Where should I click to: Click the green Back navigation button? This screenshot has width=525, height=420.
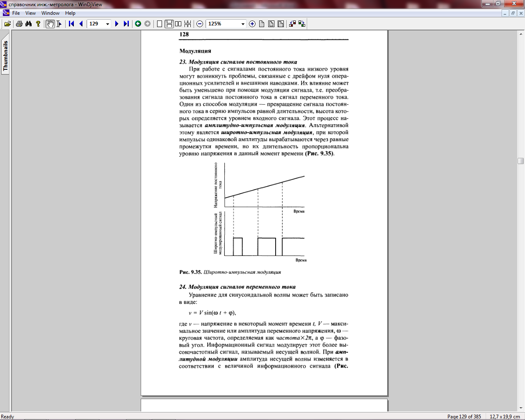(x=138, y=24)
